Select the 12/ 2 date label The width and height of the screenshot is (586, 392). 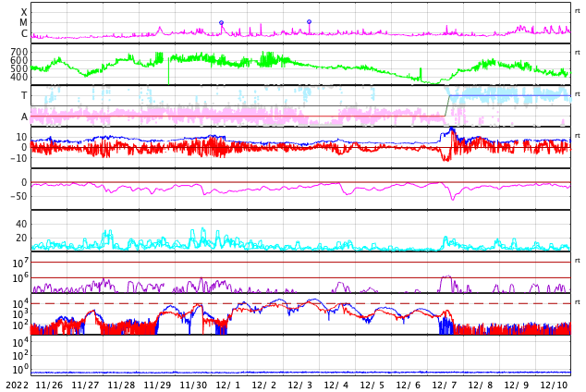[264, 385]
